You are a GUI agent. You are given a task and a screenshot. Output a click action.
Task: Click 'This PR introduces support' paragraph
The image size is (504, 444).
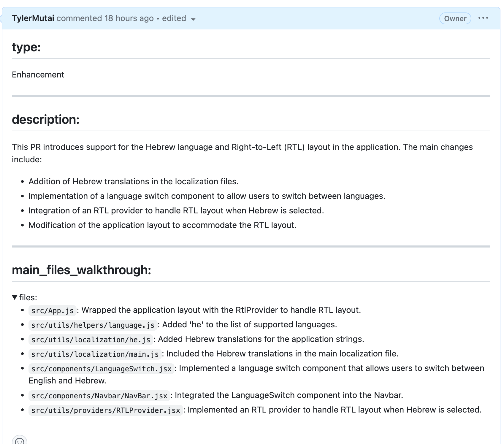click(x=242, y=153)
